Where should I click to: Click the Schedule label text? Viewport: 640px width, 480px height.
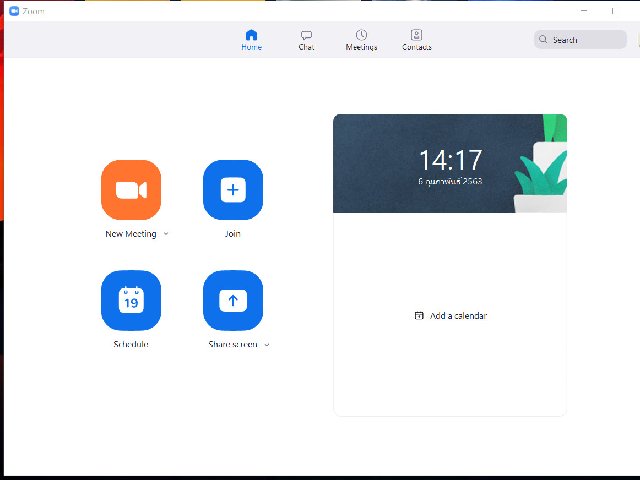[x=131, y=344]
